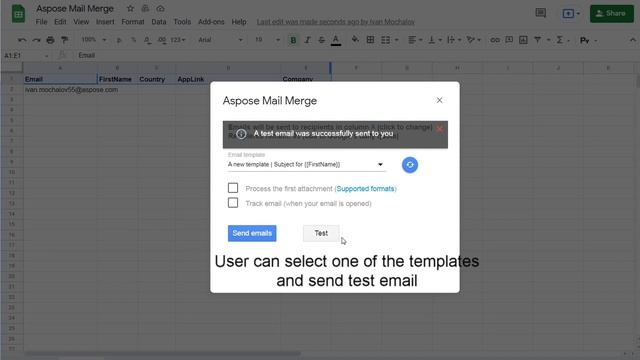Open the font size dropdown
640x360 pixels.
pyautogui.click(x=267, y=40)
